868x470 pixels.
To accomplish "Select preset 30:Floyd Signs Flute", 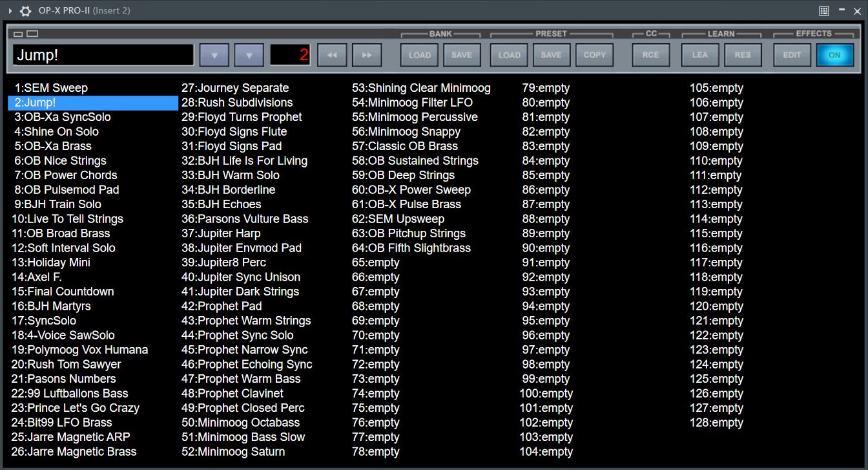I will pyautogui.click(x=234, y=131).
